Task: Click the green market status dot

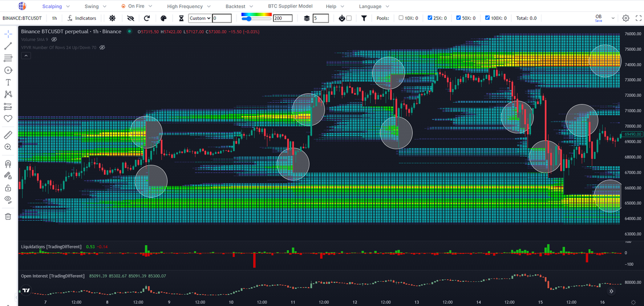Action: click(130, 32)
